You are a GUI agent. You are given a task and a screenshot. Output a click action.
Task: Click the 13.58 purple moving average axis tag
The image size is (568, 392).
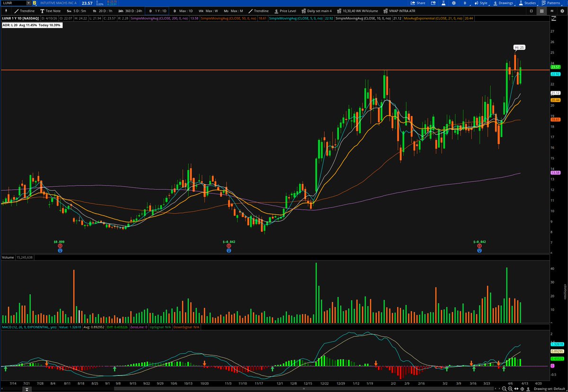(555, 173)
